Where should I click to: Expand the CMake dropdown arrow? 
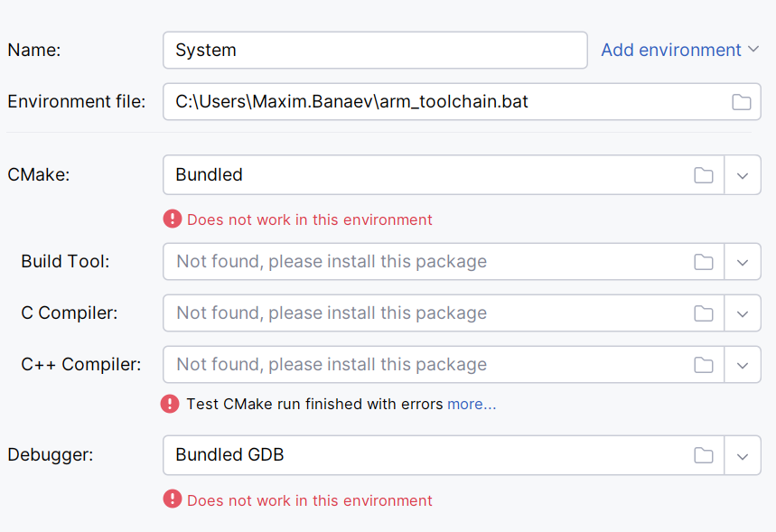(743, 175)
